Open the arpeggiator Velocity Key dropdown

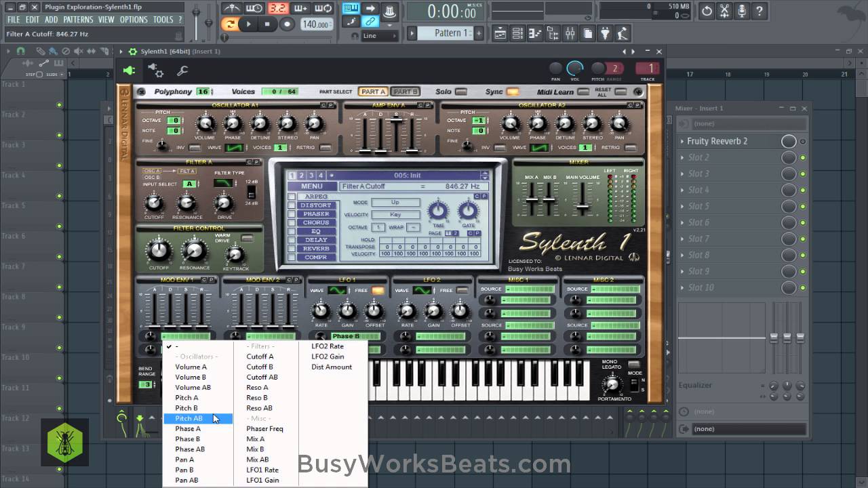(395, 214)
